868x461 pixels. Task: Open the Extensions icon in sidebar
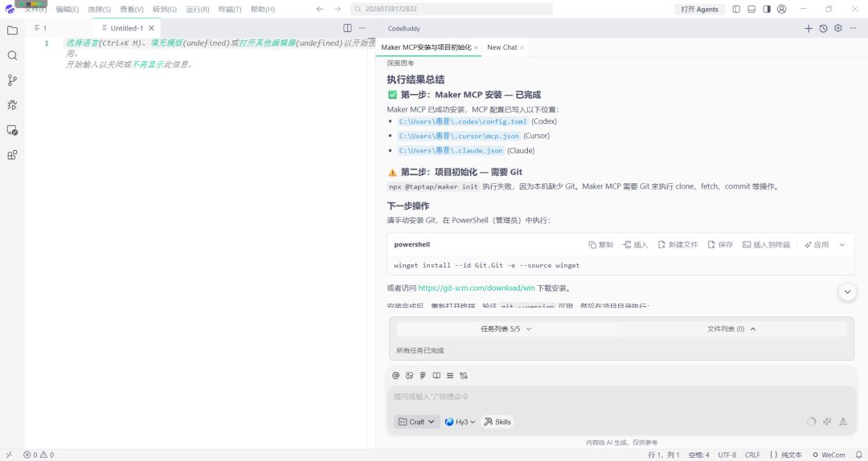(x=12, y=155)
